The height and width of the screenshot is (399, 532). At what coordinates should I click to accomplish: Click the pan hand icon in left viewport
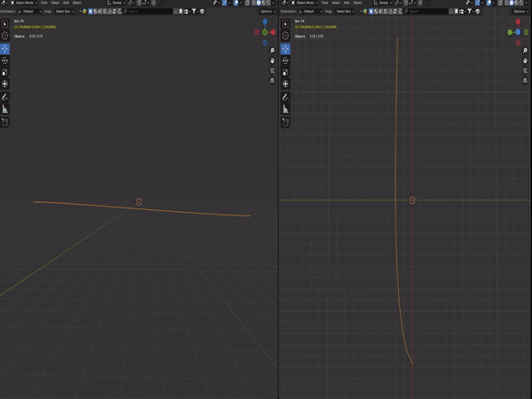click(x=272, y=60)
